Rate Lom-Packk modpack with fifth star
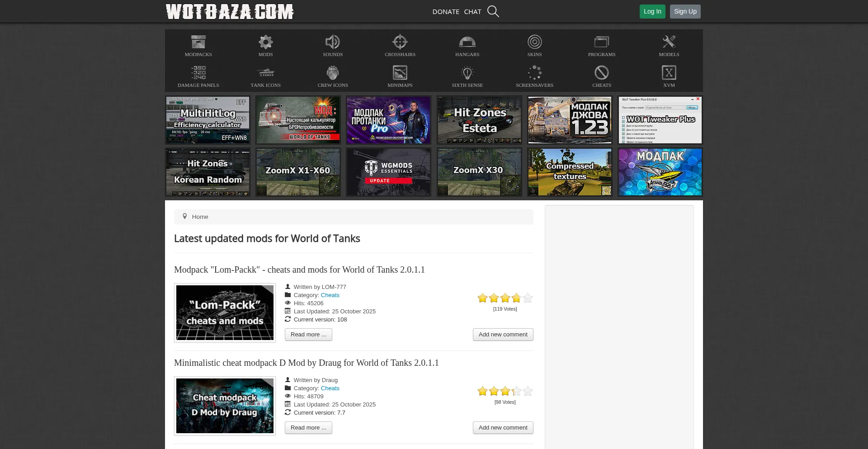868x449 pixels. 528,298
